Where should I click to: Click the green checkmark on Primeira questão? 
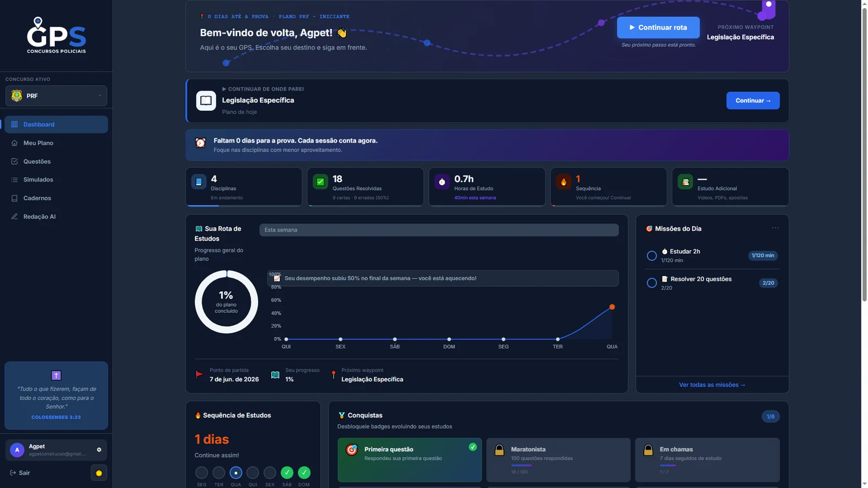473,447
